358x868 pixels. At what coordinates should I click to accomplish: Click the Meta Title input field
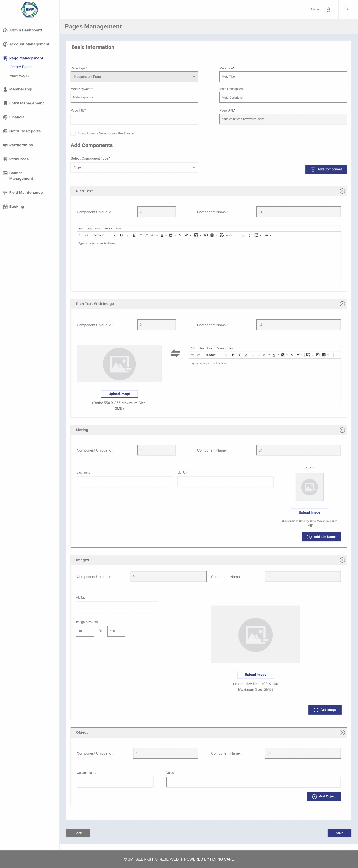[x=283, y=77]
